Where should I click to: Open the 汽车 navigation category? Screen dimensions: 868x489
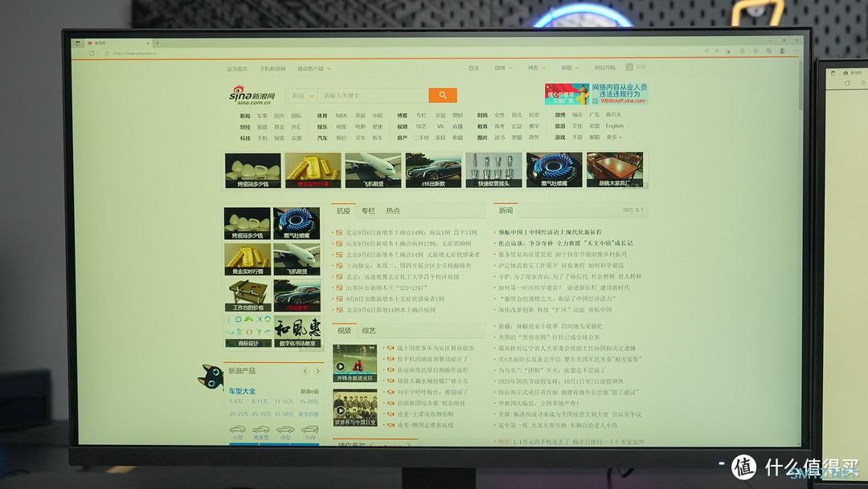(x=322, y=138)
